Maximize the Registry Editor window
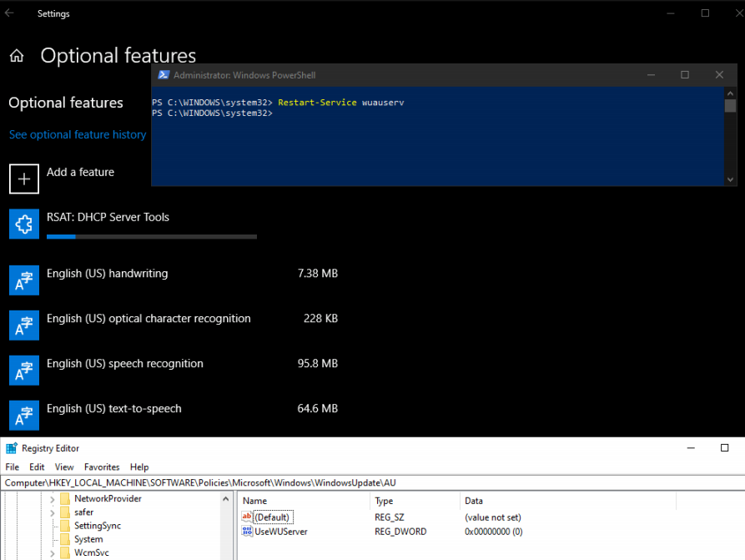Image resolution: width=745 pixels, height=560 pixels. [725, 448]
